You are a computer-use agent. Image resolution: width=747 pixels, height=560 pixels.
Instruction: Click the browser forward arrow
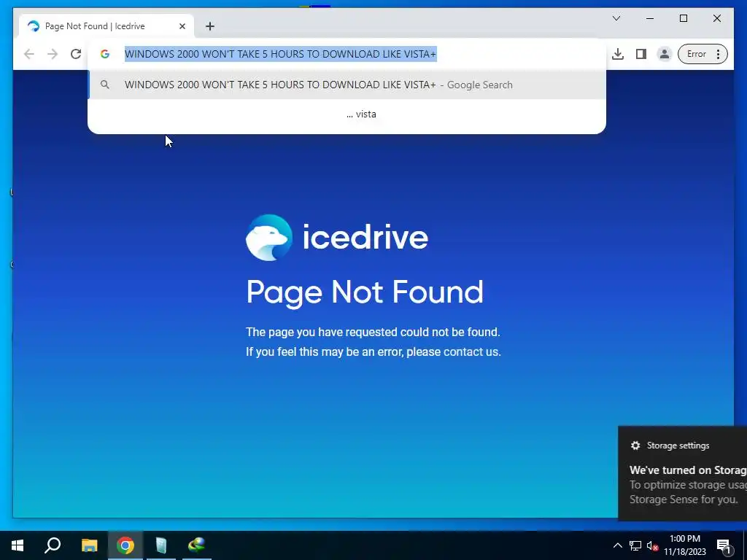(53, 54)
